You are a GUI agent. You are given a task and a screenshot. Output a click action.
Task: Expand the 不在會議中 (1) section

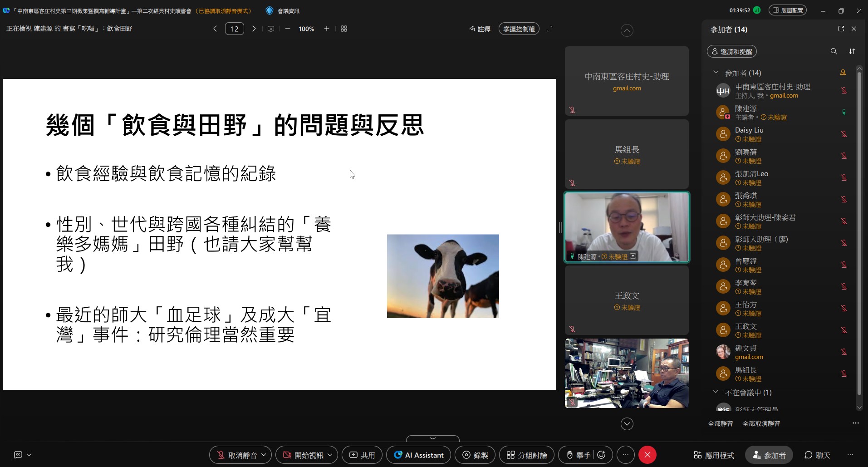pyautogui.click(x=716, y=392)
